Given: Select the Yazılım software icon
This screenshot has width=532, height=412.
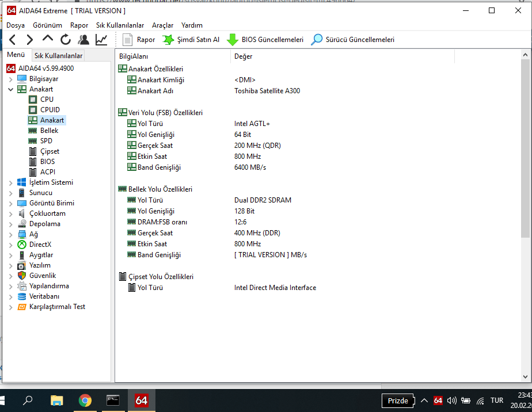Looking at the screenshot, I should 22,265.
